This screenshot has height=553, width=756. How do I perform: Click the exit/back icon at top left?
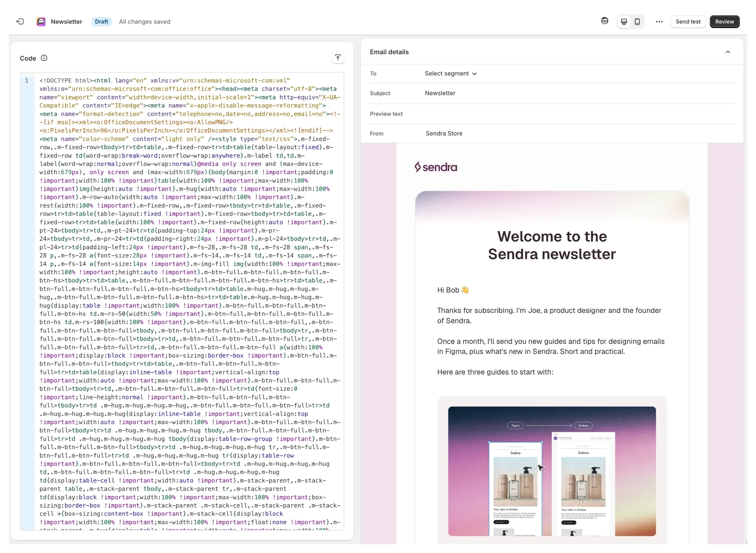coord(20,21)
